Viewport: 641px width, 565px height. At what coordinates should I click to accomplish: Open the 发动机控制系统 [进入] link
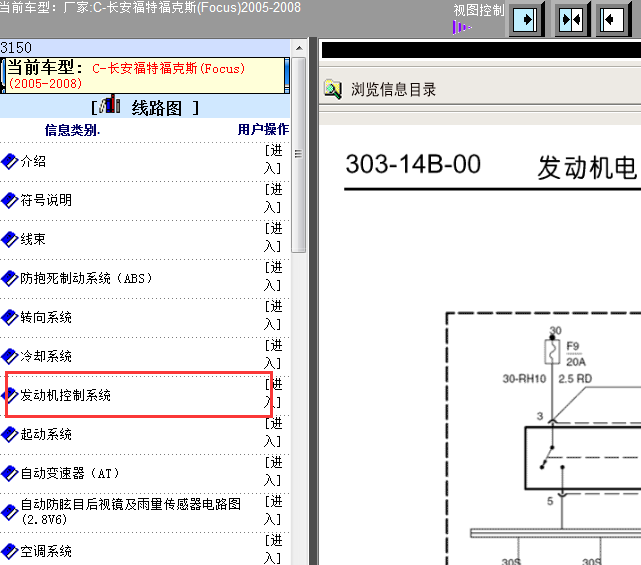pos(273,393)
